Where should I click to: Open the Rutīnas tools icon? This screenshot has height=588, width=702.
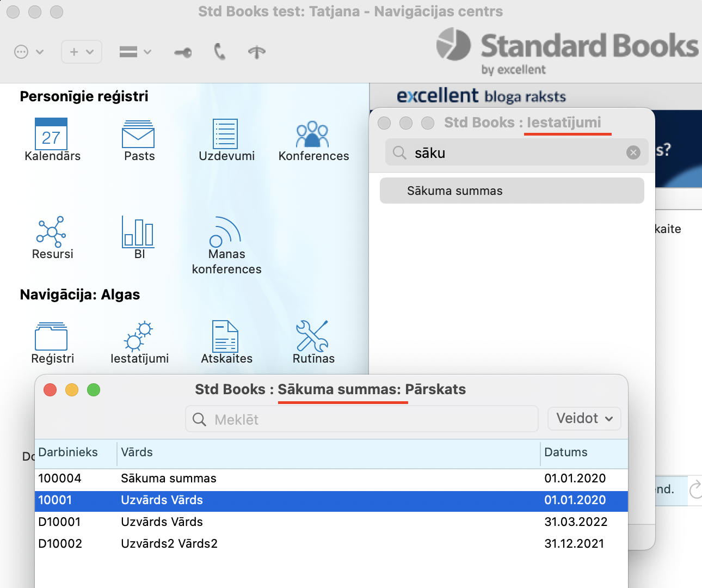click(312, 336)
